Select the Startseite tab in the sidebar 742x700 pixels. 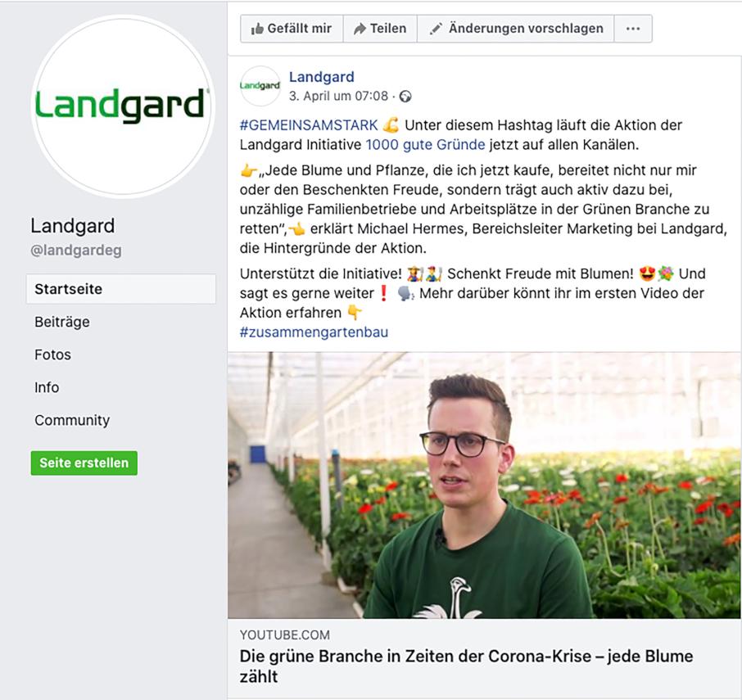[x=121, y=289]
